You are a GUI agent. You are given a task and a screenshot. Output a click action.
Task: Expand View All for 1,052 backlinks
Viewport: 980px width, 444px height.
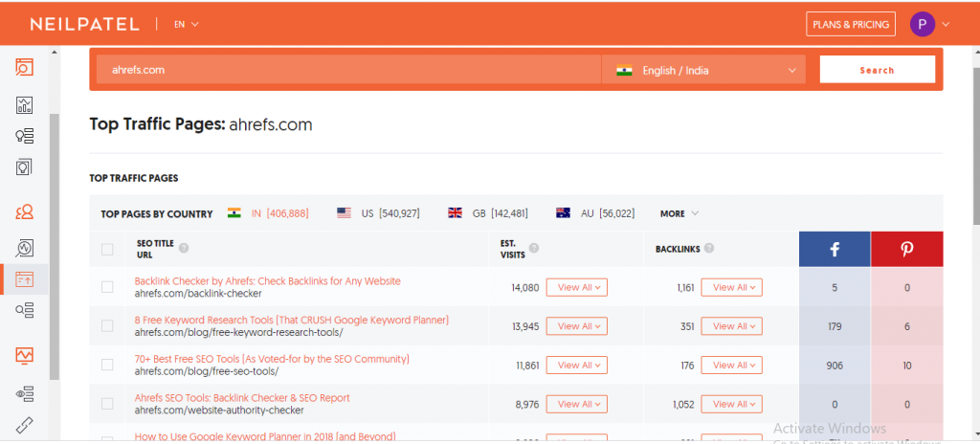pyautogui.click(x=732, y=404)
